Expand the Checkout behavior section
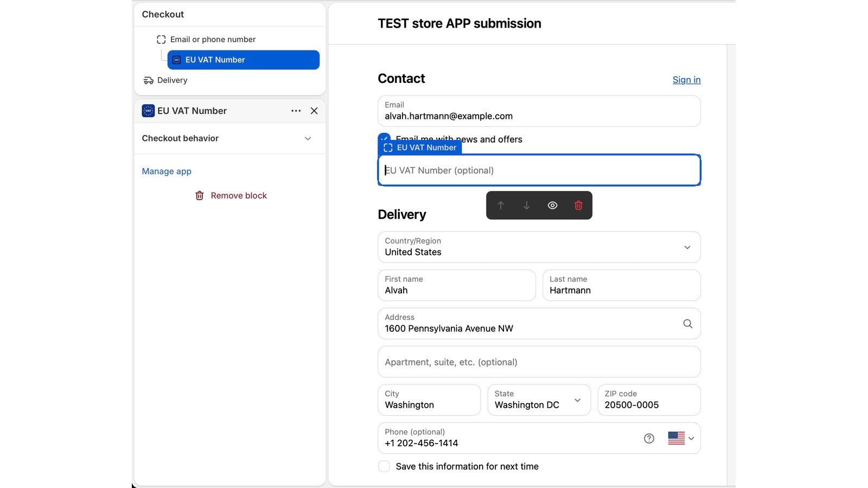 tap(229, 138)
